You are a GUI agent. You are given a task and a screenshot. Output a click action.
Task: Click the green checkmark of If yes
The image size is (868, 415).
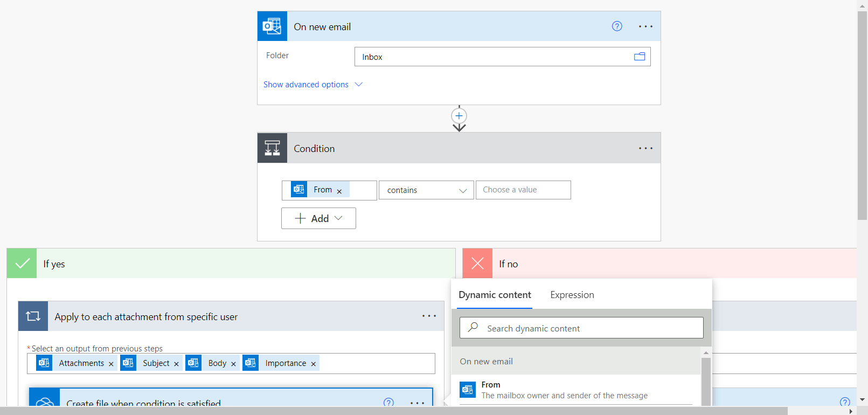[22, 264]
